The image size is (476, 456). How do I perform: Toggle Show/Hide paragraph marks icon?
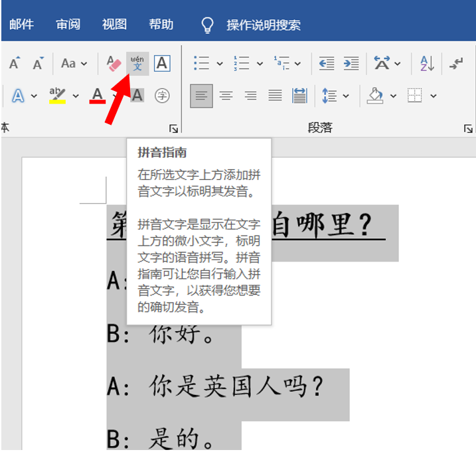[456, 64]
